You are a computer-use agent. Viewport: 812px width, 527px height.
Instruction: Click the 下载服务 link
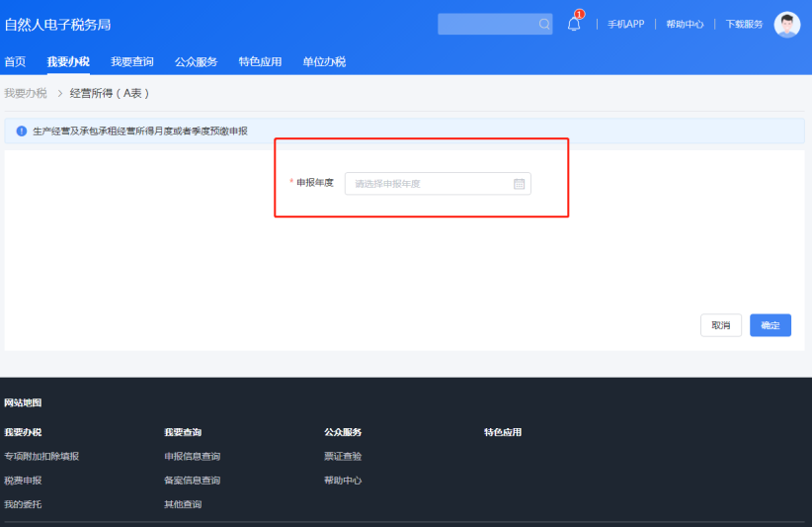click(744, 24)
